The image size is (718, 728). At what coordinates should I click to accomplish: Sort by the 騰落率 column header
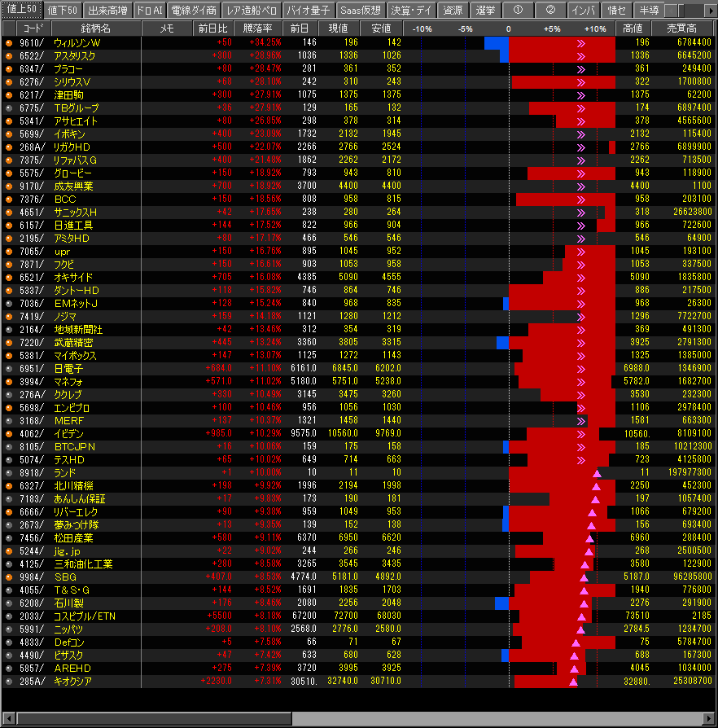tap(260, 29)
